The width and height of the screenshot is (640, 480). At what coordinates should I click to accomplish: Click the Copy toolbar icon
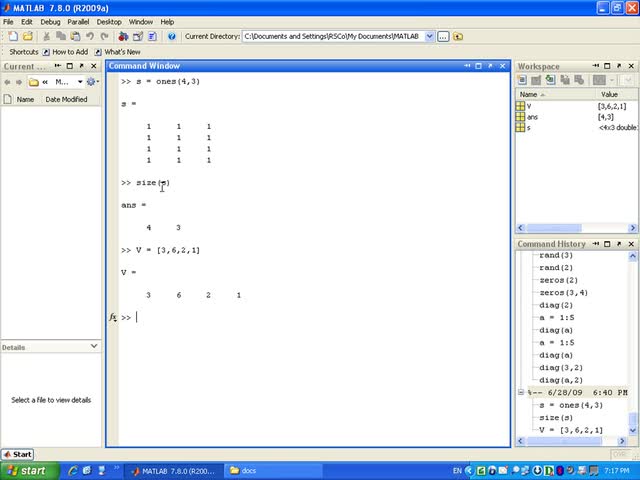[61, 36]
